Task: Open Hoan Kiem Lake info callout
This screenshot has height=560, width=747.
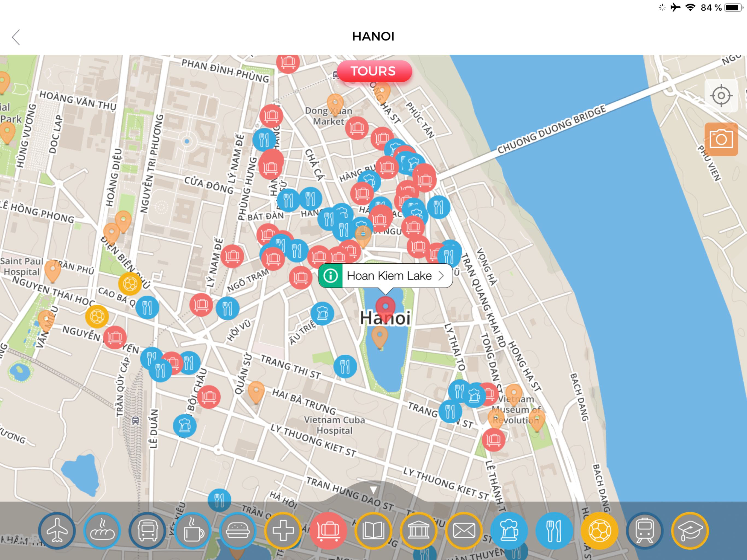Action: coord(386,276)
